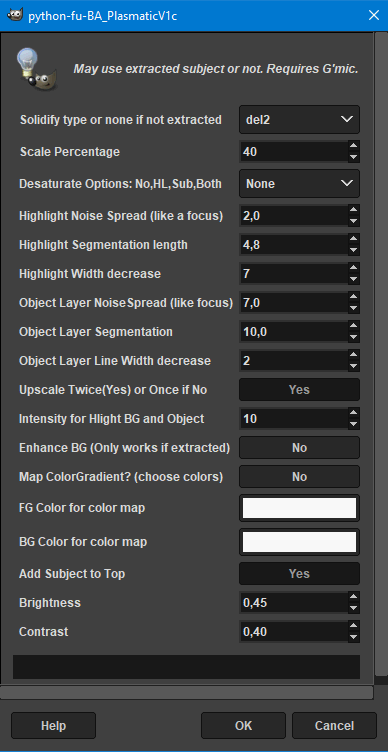Open BG Color for color map swatch
Screen dimensions: 388x752
pos(299,542)
